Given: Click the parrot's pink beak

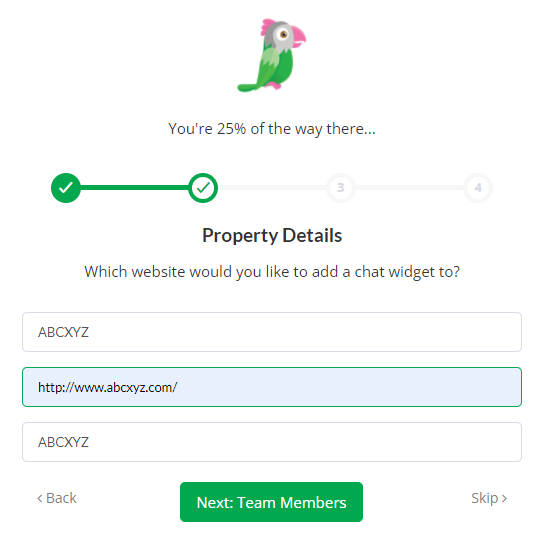Looking at the screenshot, I should coord(298,36).
